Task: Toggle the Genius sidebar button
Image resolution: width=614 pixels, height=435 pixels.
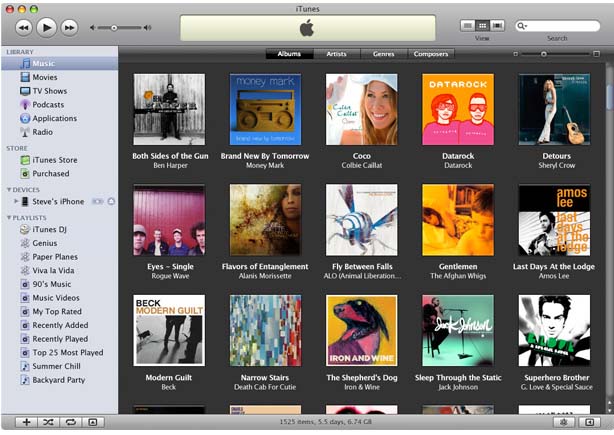Action: 589,422
